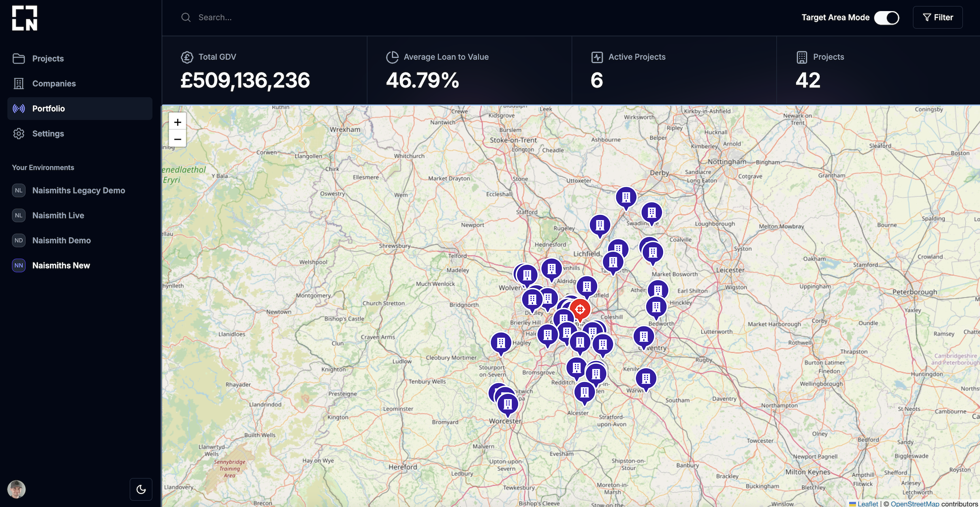Open the Leaflet attribution link
This screenshot has width=980, height=507.
[x=867, y=503]
